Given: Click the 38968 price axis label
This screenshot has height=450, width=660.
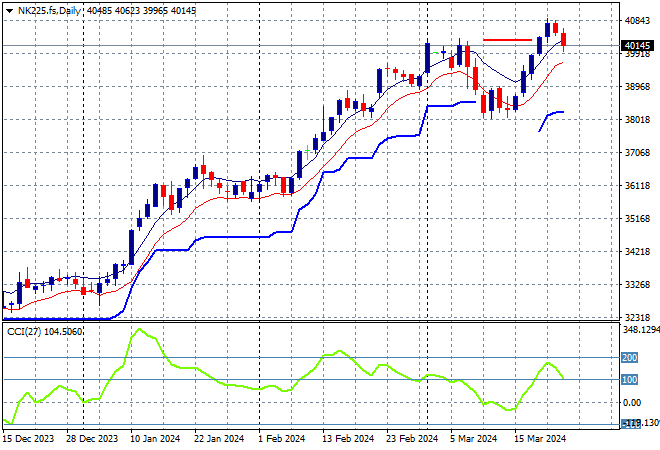Looking at the screenshot, I should pos(637,87).
